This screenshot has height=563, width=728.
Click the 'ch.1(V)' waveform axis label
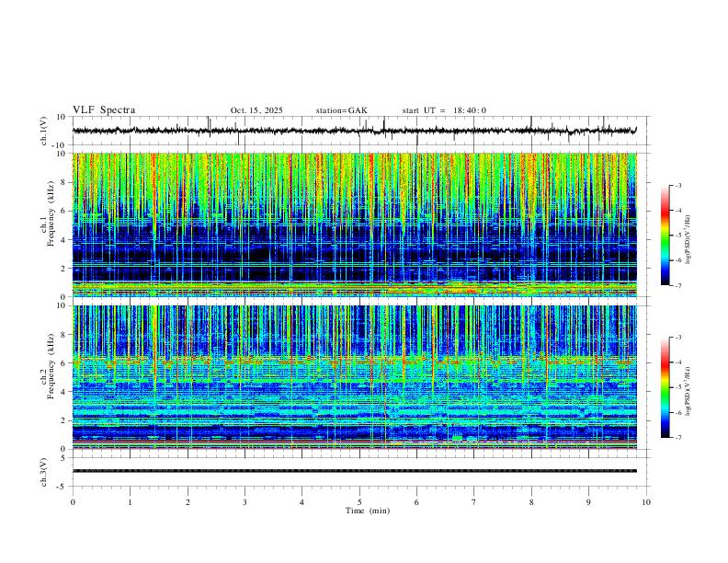click(44, 131)
